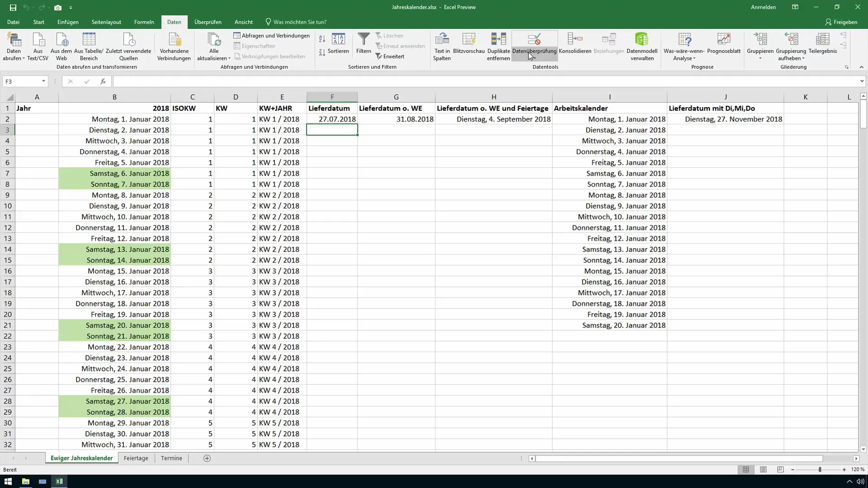Click the Freigeben share button
The height and width of the screenshot is (488, 868).
coord(841,22)
